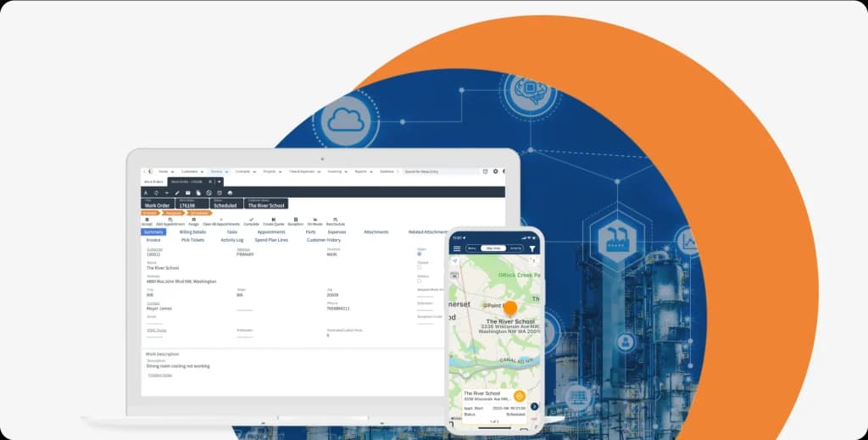The width and height of the screenshot is (868, 440).
Task: Open the Billing Details tab
Action: coord(192,232)
